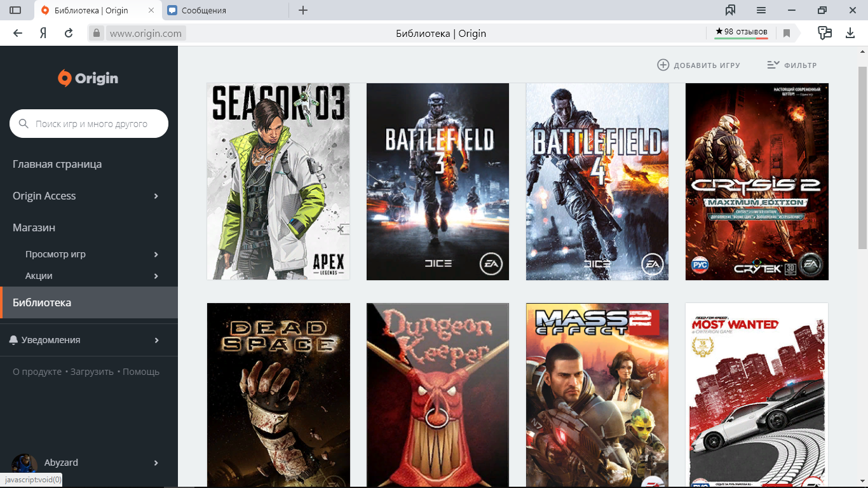
Task: Open the browser hamburger menu
Action: coord(761,10)
